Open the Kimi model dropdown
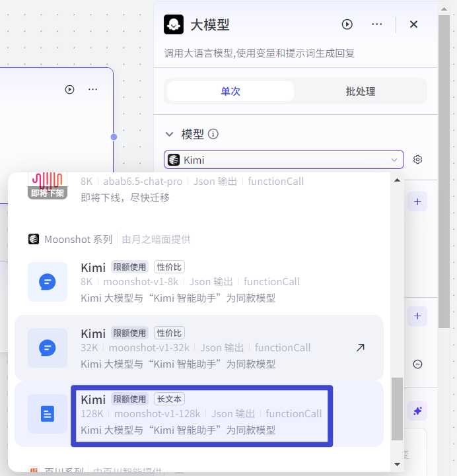Image resolution: width=457 pixels, height=476 pixels. (x=283, y=159)
